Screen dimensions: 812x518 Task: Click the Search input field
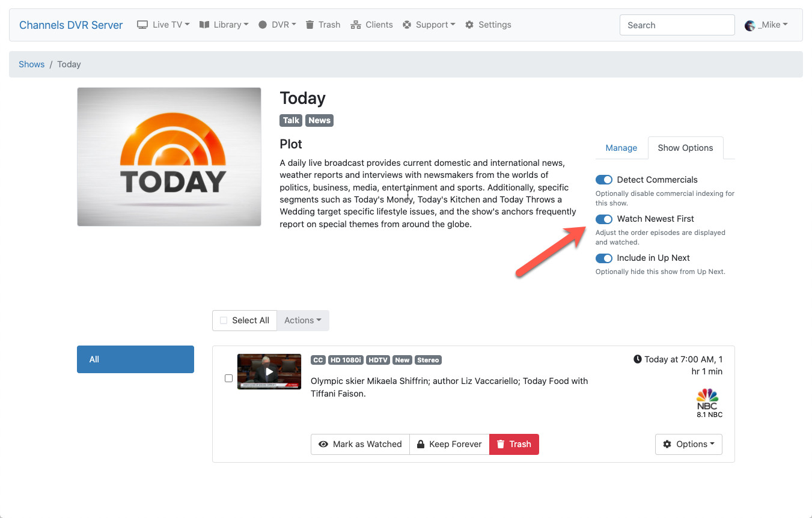677,25
